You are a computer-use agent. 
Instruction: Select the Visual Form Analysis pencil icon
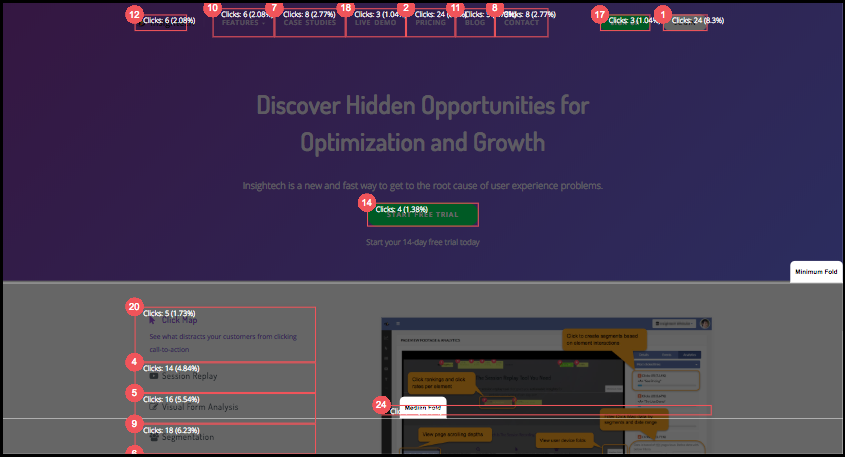coord(154,406)
